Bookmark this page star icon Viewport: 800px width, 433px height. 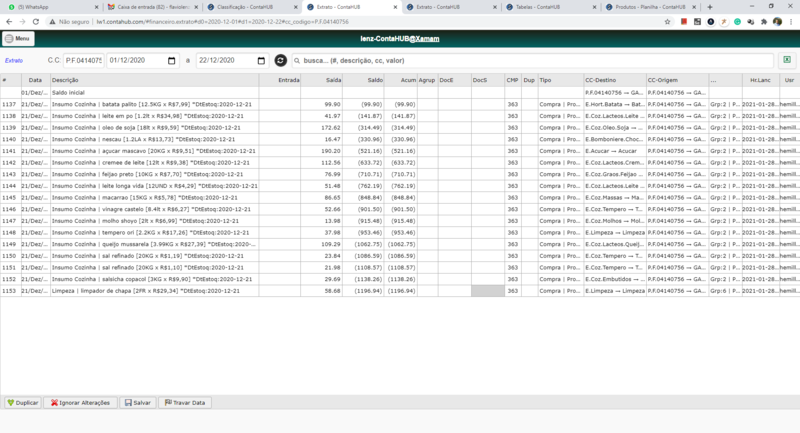tap(667, 22)
